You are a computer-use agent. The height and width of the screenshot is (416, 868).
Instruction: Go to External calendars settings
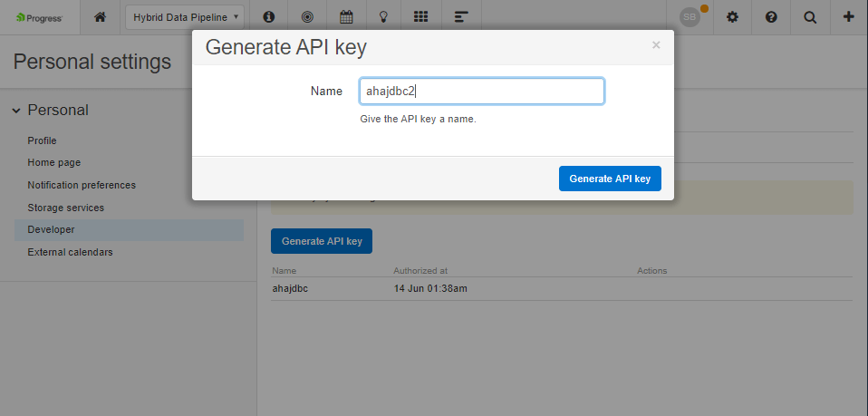click(70, 252)
